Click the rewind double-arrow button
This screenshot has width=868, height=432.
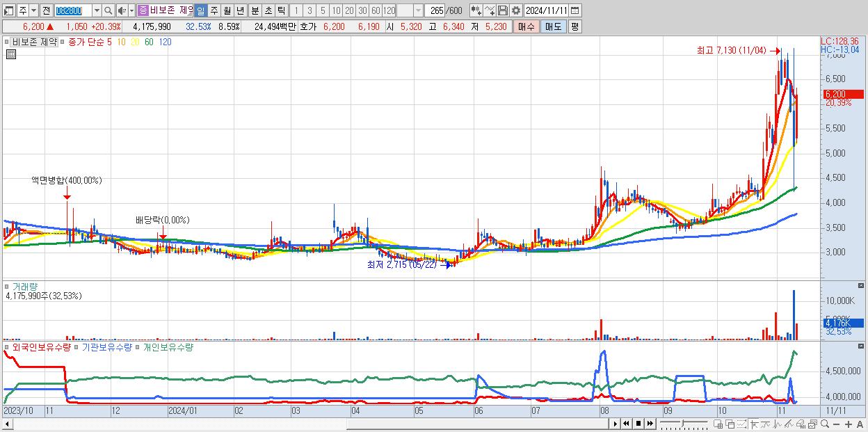(626, 424)
